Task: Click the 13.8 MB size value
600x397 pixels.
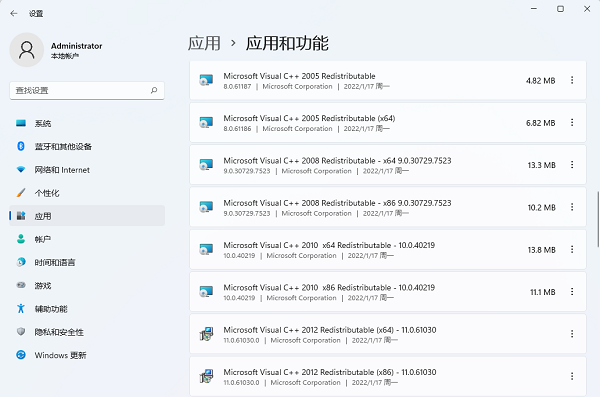Action: pyautogui.click(x=541, y=250)
